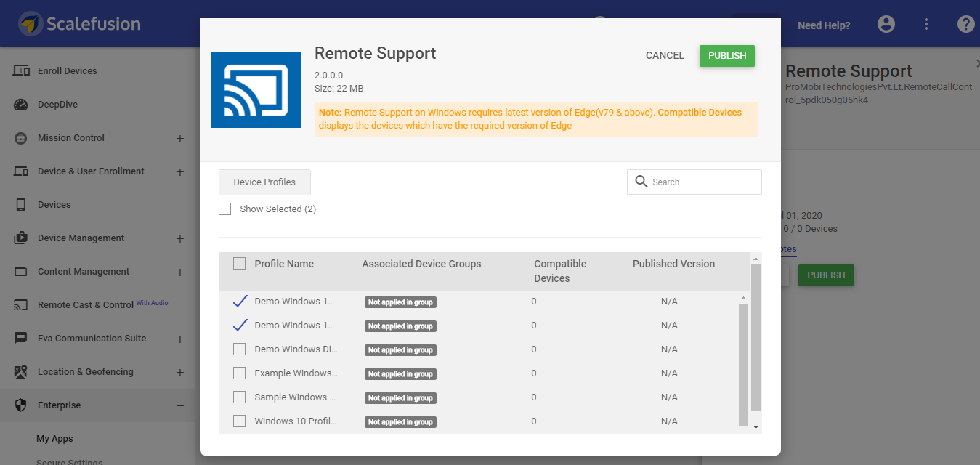980x465 pixels.
Task: Check the Windows 10 Profil... checkbox
Action: [239, 421]
